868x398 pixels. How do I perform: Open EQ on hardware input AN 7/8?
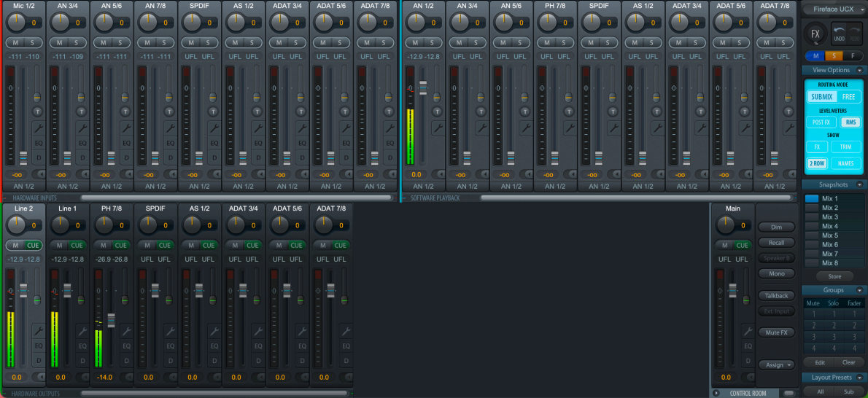pyautogui.click(x=171, y=143)
